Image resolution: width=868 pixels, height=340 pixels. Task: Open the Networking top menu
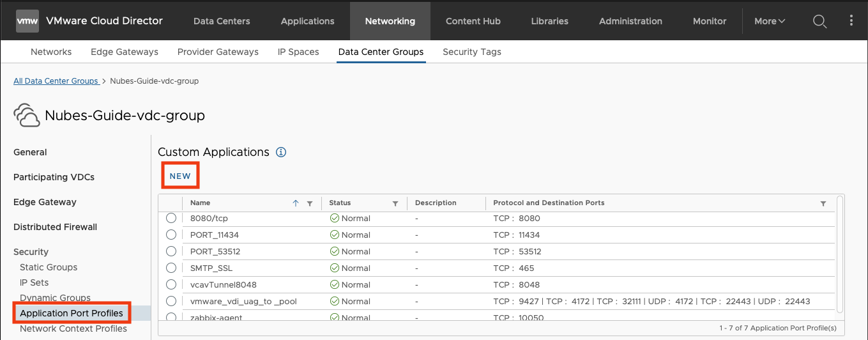coord(390,21)
